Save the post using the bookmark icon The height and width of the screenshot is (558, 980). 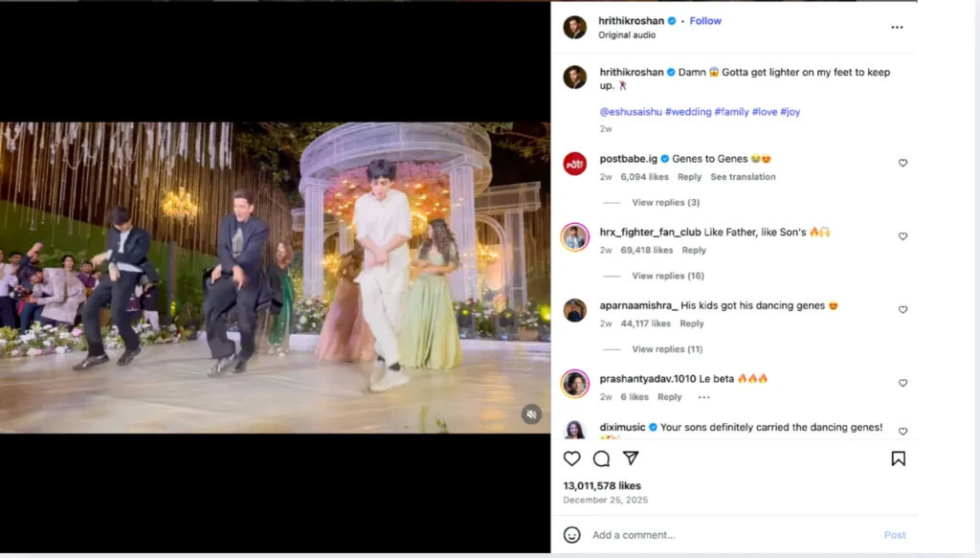point(899,458)
